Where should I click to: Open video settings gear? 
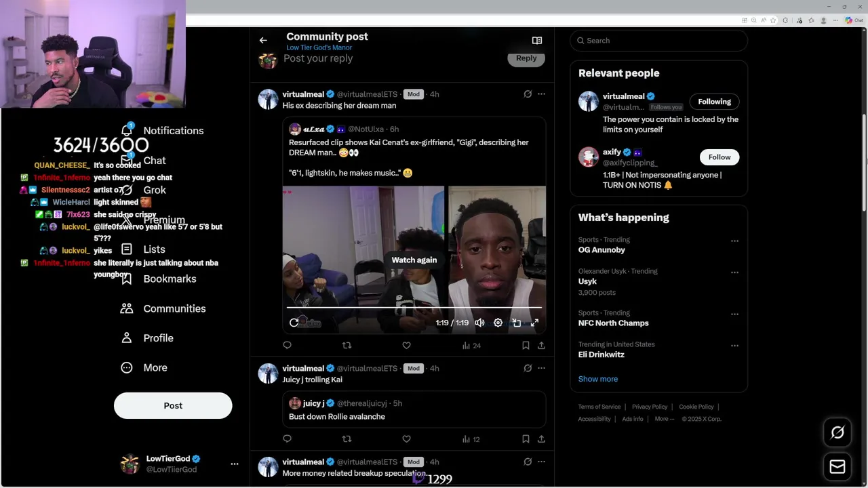[x=498, y=323]
